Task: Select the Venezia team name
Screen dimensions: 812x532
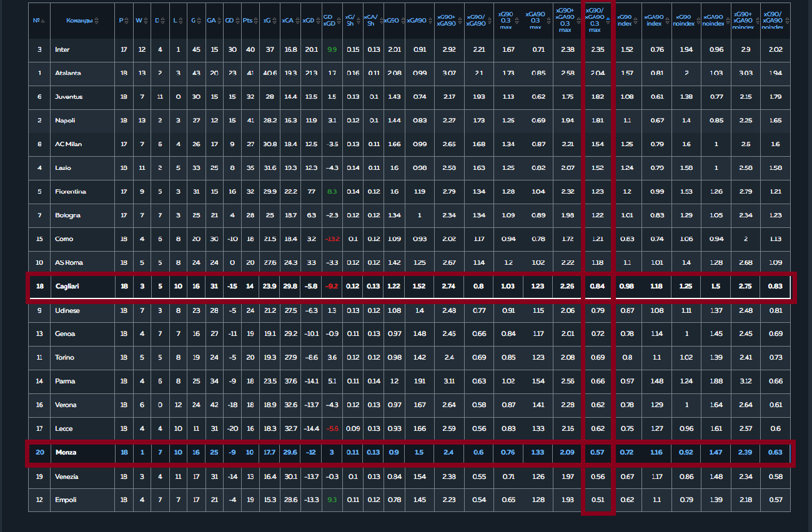Action: pos(67,476)
